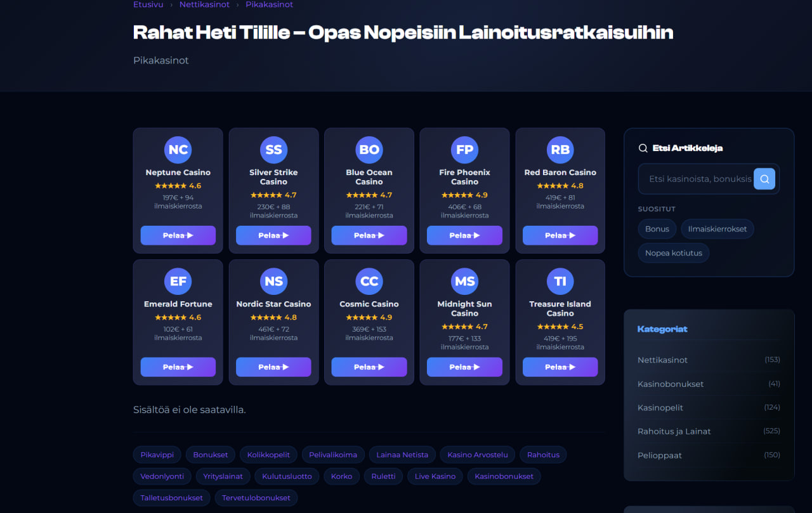Screen dimensions: 812x513
Task: Select the Nopea kotiutus popular tag
Action: (x=673, y=253)
